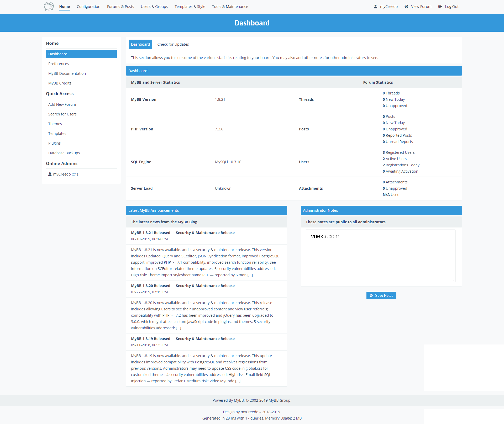Click the globe icon for View Forum
The height and width of the screenshot is (424, 504).
(x=406, y=7)
